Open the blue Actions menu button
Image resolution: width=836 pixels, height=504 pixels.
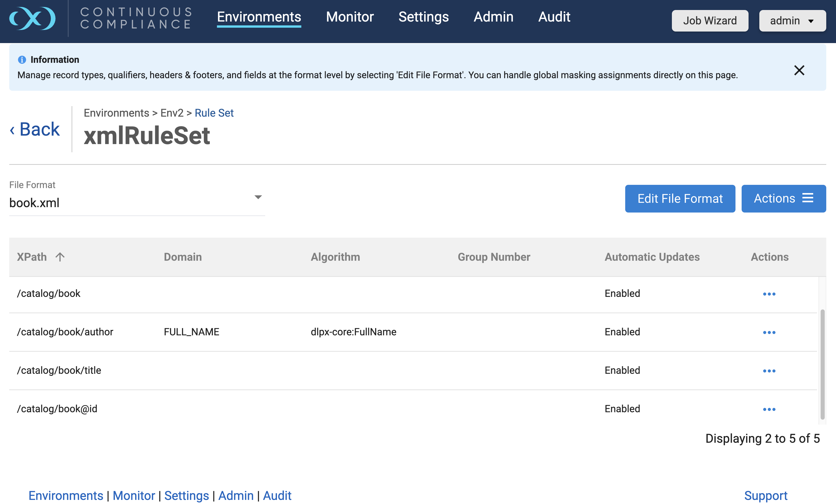[783, 198]
